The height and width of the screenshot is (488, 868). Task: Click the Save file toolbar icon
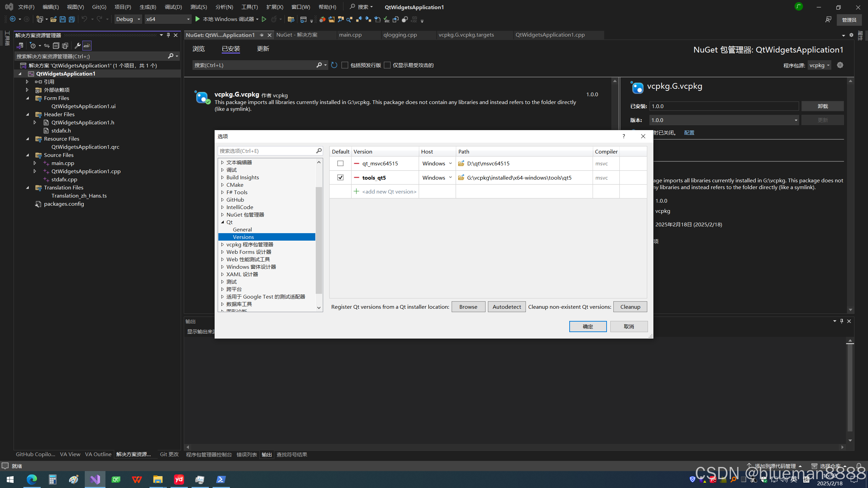[x=63, y=19]
